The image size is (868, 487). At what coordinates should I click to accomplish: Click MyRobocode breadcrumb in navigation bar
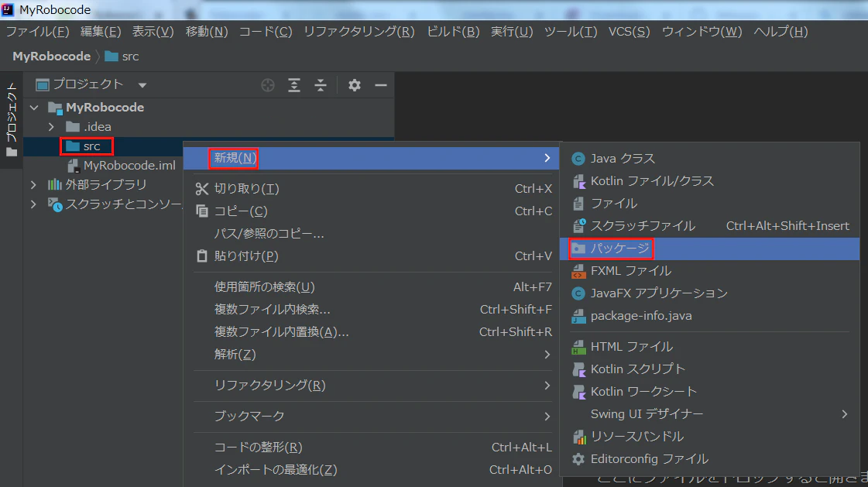click(51, 57)
